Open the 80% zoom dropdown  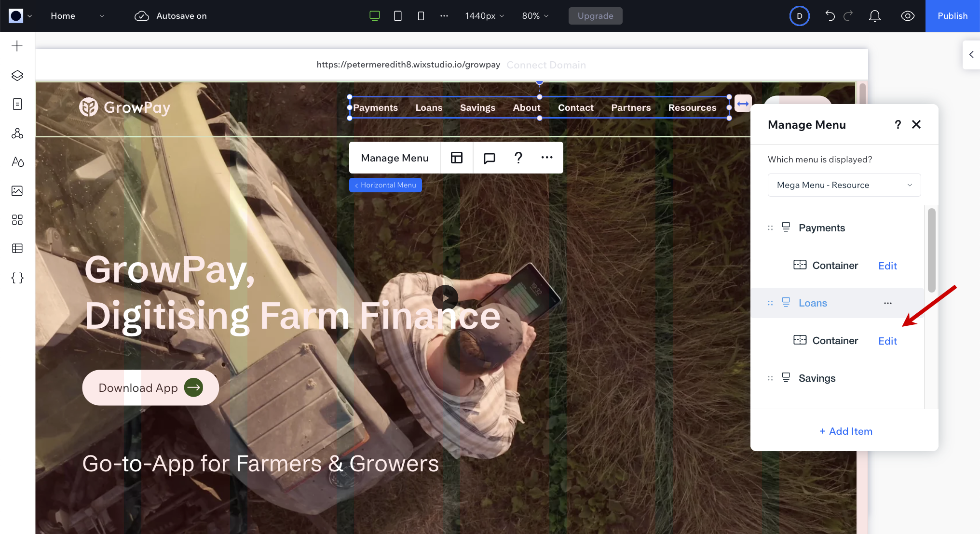tap(535, 16)
